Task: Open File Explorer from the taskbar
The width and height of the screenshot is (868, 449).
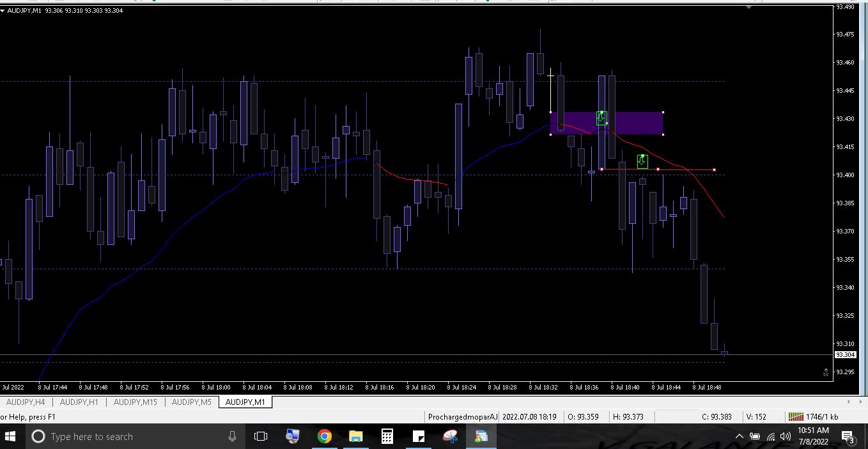Action: coord(356,436)
